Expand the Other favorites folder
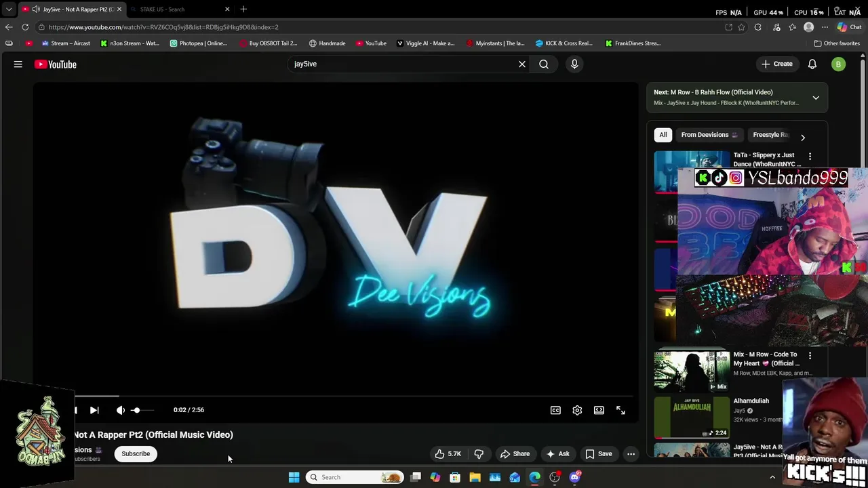This screenshot has height=488, width=868. click(837, 43)
